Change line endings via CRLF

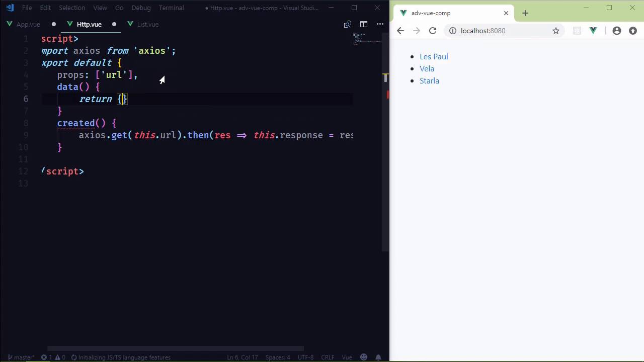(328, 357)
